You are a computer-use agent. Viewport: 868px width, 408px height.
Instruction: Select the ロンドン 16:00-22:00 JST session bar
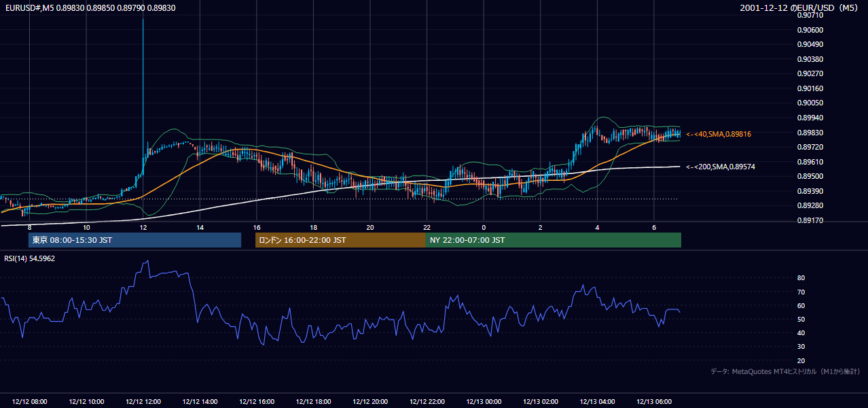(x=340, y=240)
